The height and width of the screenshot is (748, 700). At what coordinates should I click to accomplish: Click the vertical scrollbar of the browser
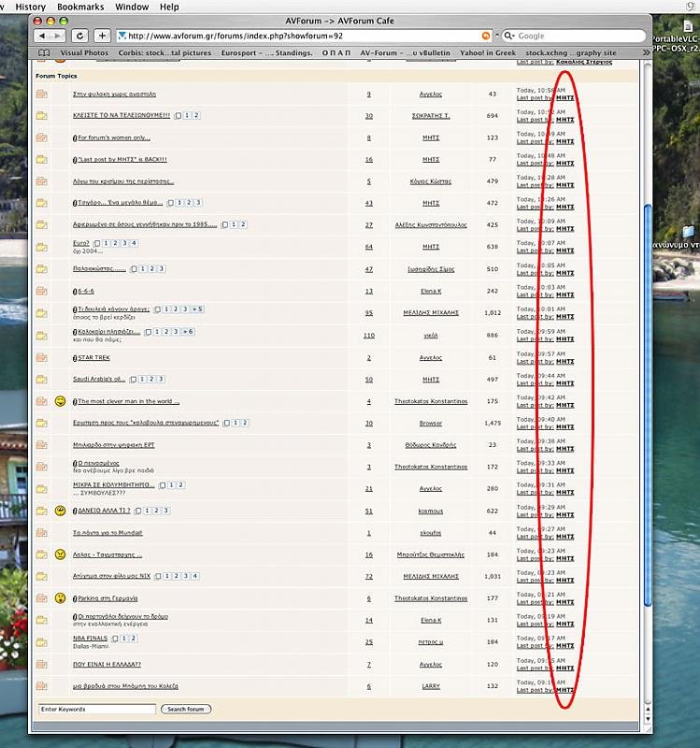(649, 374)
